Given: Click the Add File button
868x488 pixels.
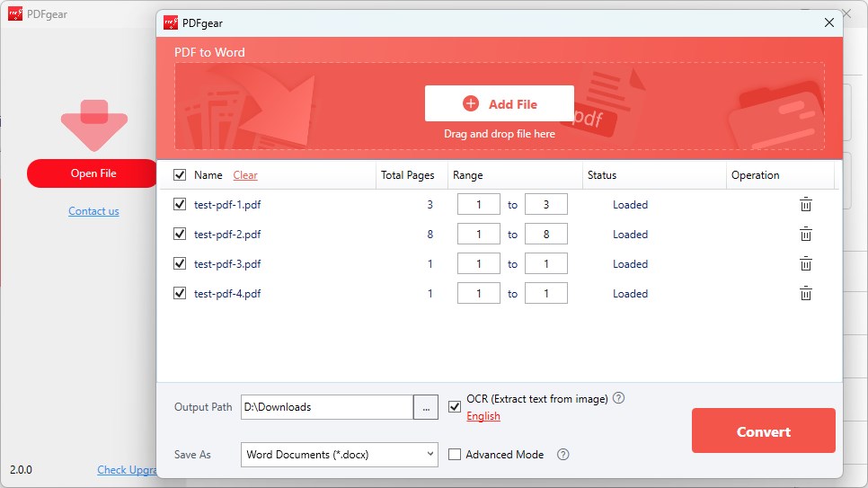Looking at the screenshot, I should tap(500, 103).
